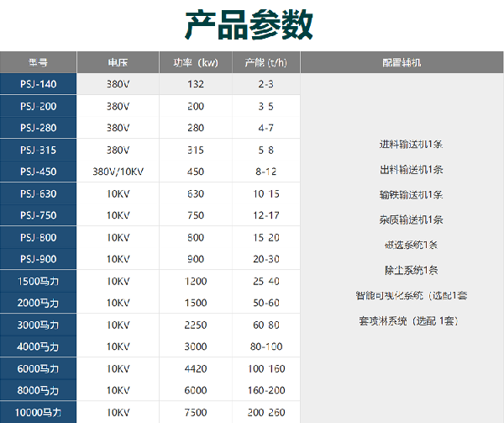Select the 380V voltage in PSJ-140 row

click(118, 84)
